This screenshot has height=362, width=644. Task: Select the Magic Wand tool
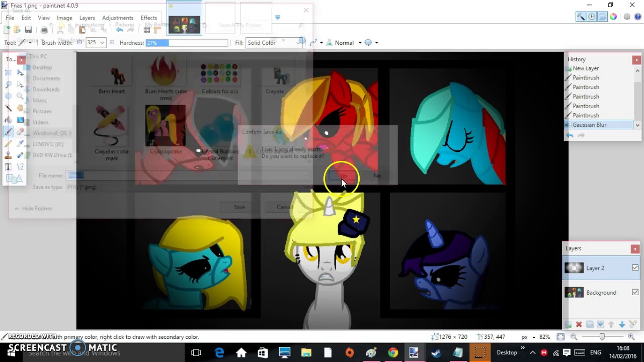coord(9,108)
